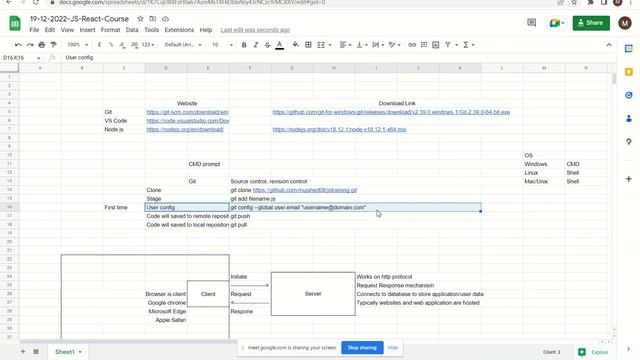
Task: Click Increase decimal places icon
Action: tap(134, 45)
